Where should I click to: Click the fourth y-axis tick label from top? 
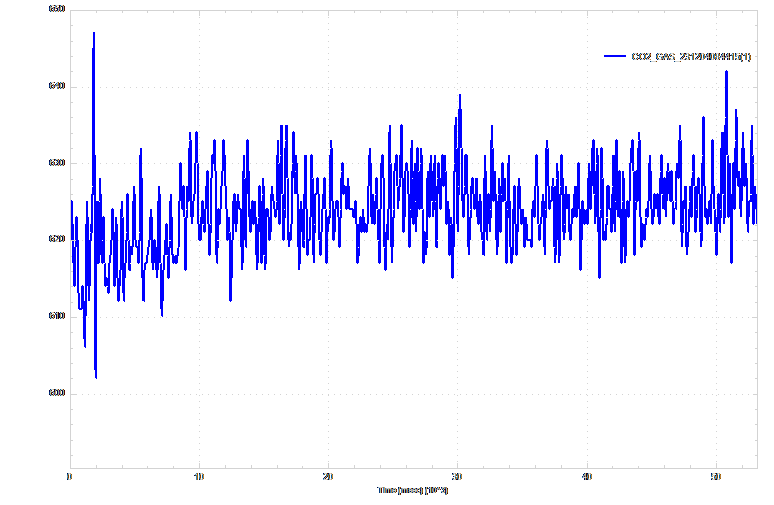click(57, 239)
